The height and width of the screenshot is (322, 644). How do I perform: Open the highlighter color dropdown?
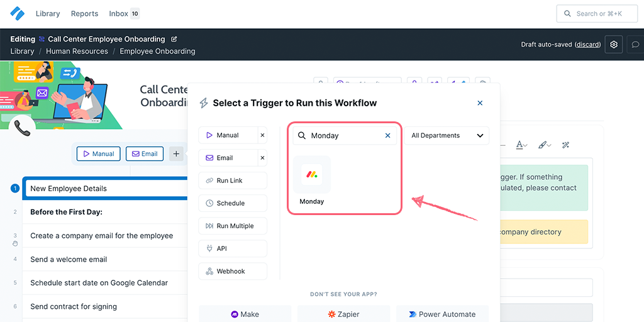544,145
